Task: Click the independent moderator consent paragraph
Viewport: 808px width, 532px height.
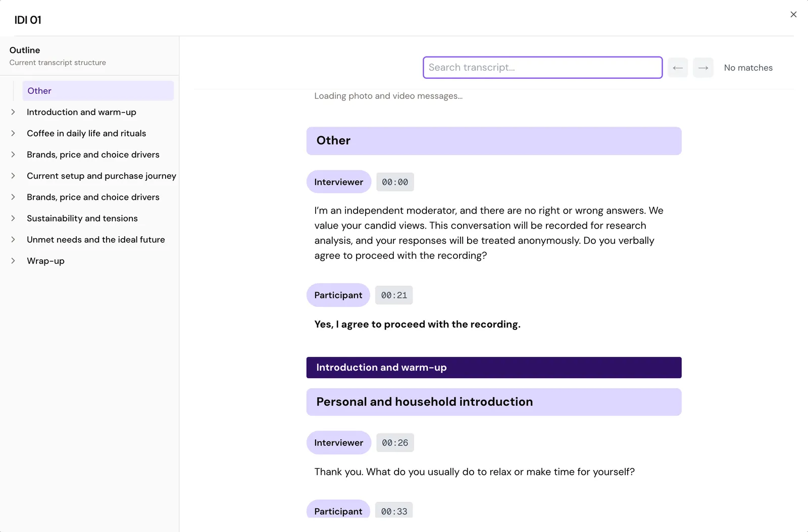Action: pos(489,233)
